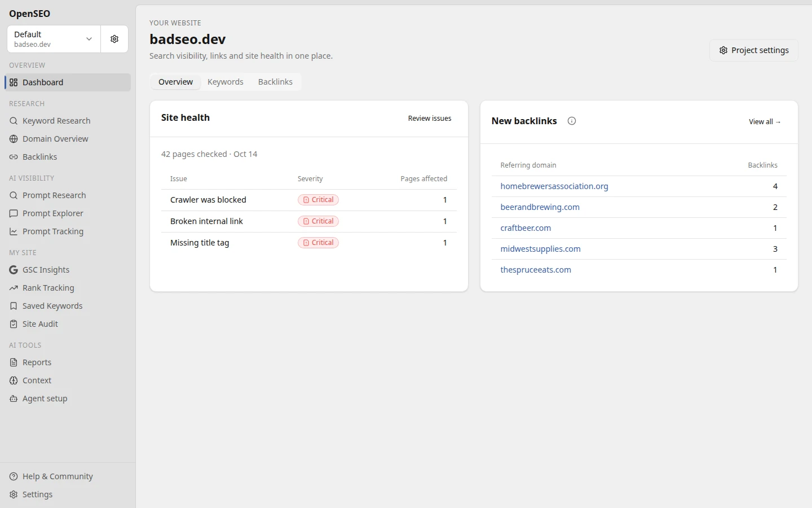
Task: Open midwestsupplies.com referring domain link
Action: tap(540, 249)
